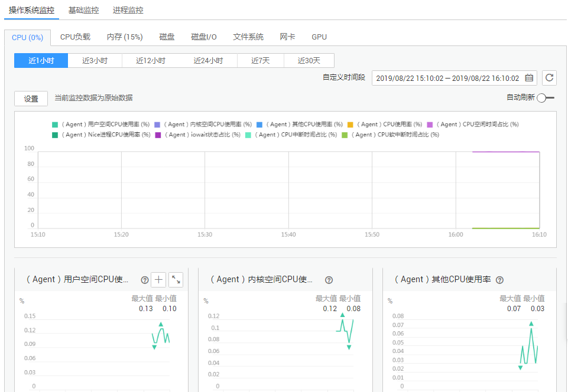
Task: Open the 磁盘I/O metrics tab
Action: point(204,37)
